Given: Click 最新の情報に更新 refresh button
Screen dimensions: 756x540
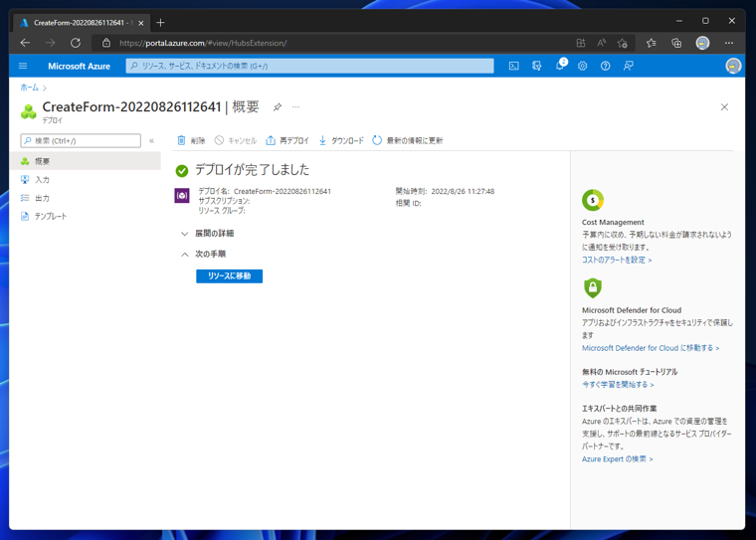Looking at the screenshot, I should tap(408, 140).
